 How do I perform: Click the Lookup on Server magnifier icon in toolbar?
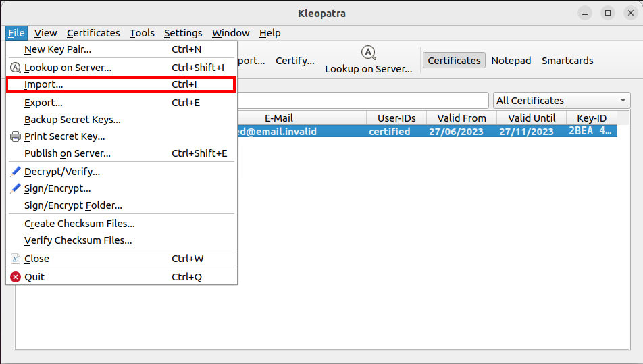(368, 53)
